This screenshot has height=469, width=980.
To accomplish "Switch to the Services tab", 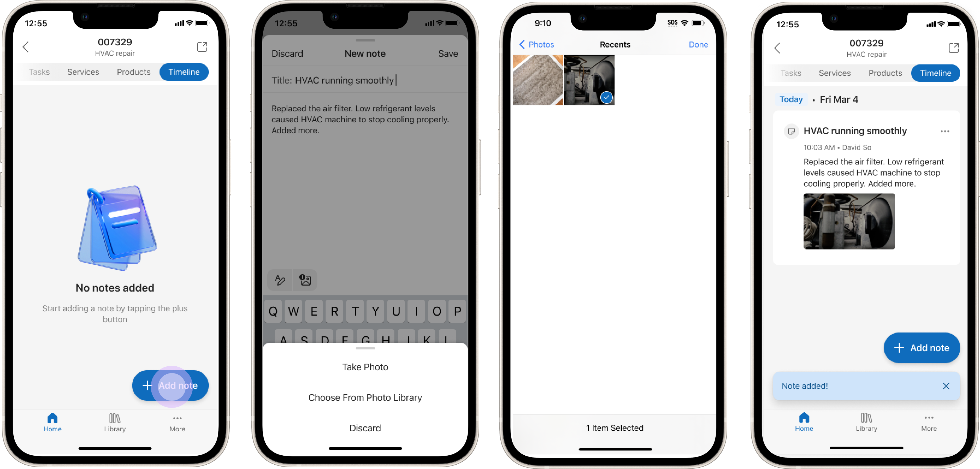I will tap(82, 72).
